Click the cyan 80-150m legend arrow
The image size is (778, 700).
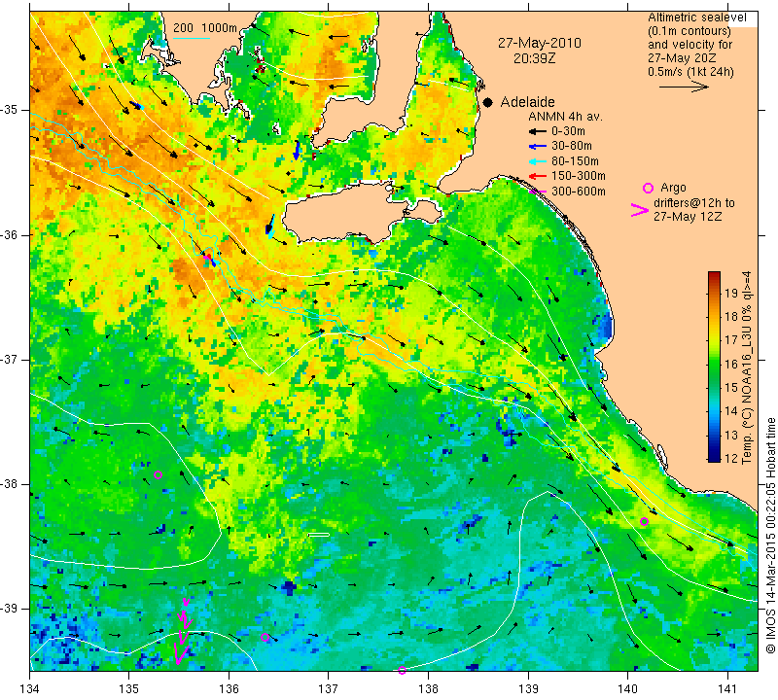coord(537,161)
